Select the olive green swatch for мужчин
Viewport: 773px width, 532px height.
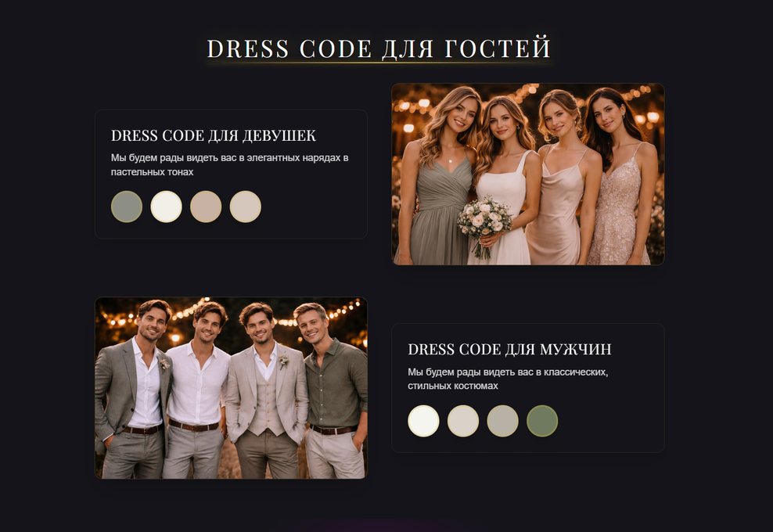[542, 421]
